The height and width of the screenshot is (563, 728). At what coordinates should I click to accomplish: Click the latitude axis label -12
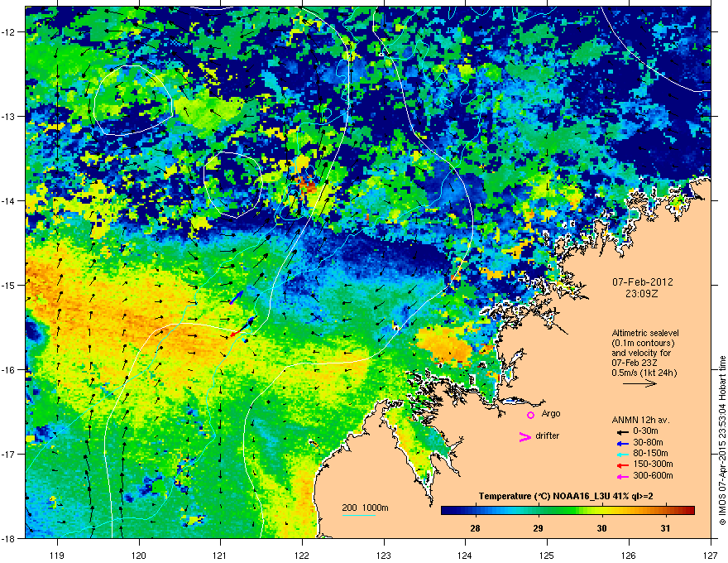[8, 31]
